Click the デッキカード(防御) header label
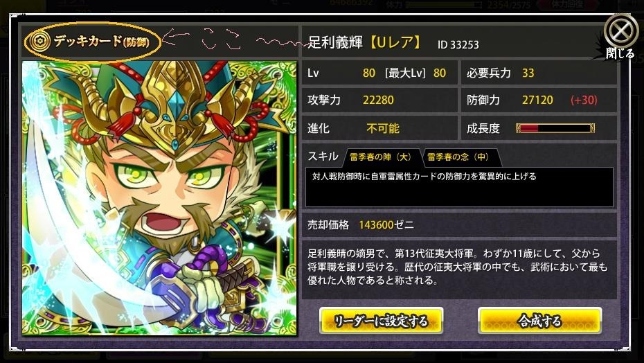 click(x=101, y=41)
